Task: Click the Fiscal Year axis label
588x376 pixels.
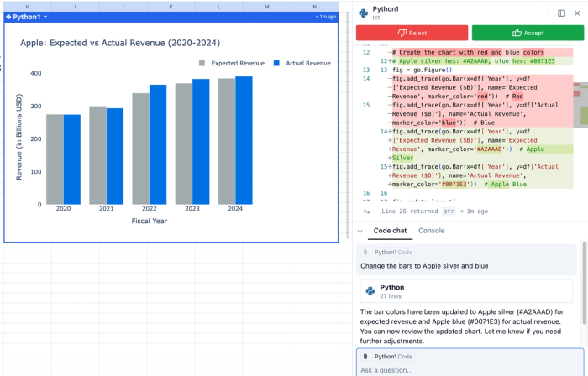Action: [x=150, y=221]
